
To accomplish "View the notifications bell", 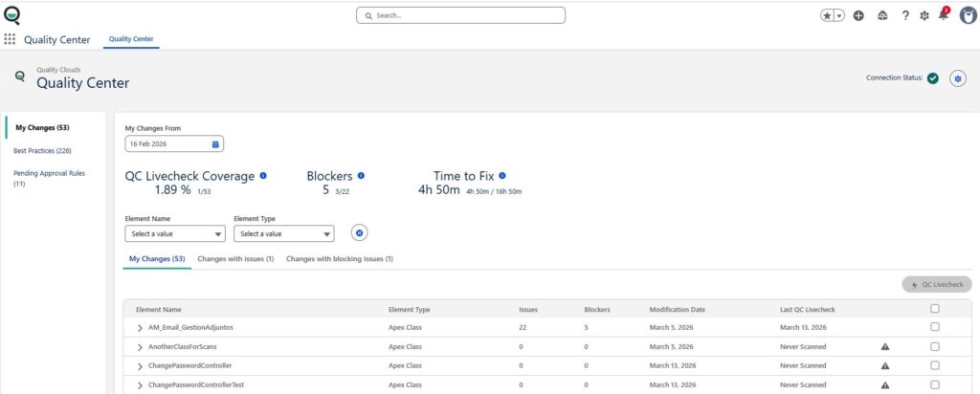I will [x=944, y=15].
